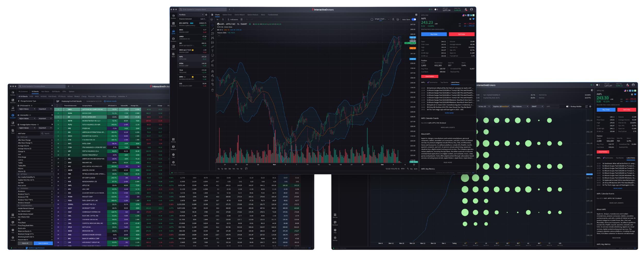The width and height of the screenshot is (644, 257).
Task: Open account profile icon in chart window
Action: point(471,10)
